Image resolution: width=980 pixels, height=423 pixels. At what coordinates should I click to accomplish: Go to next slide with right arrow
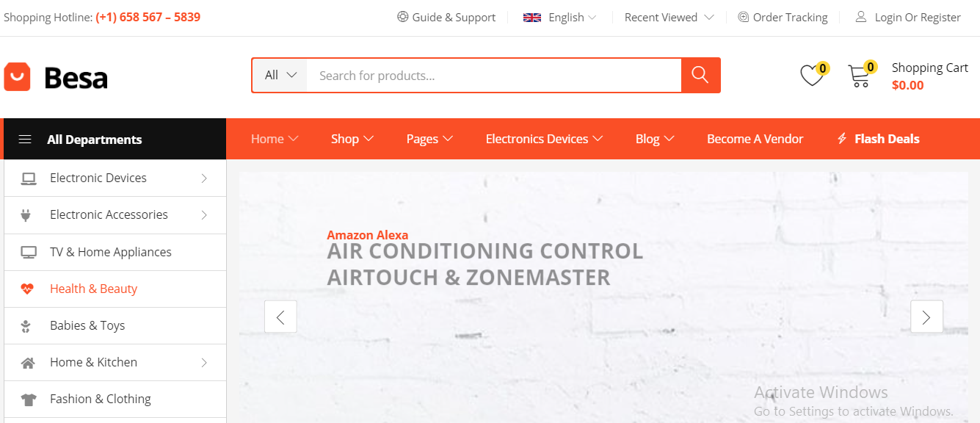point(926,317)
